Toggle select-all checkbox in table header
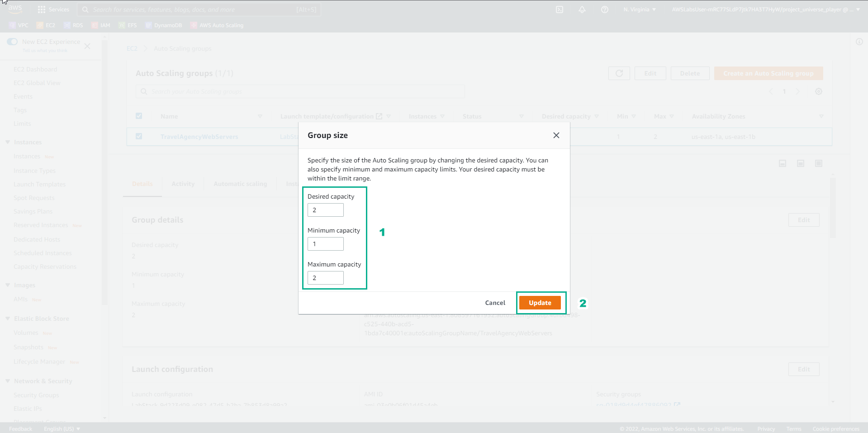Image resolution: width=868 pixels, height=433 pixels. pyautogui.click(x=139, y=116)
